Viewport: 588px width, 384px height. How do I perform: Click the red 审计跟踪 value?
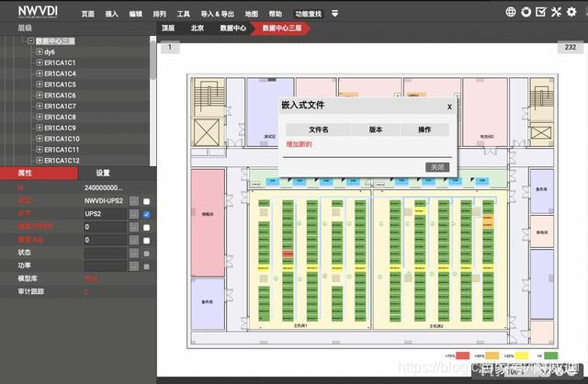86,292
